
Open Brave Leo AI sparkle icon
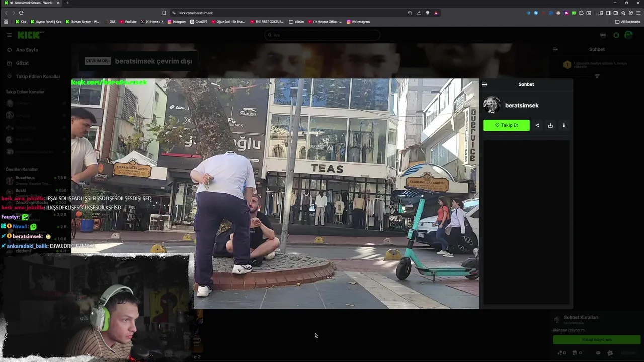coord(623,13)
